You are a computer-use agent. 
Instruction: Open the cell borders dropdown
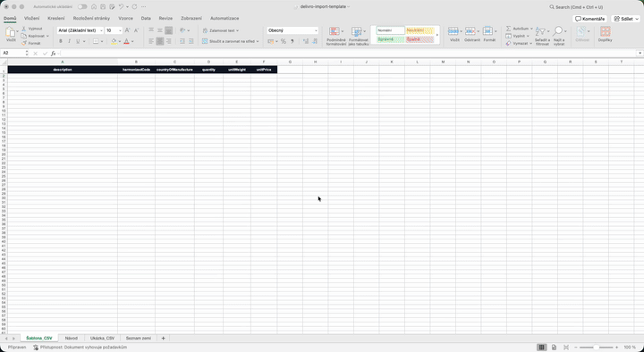click(101, 41)
